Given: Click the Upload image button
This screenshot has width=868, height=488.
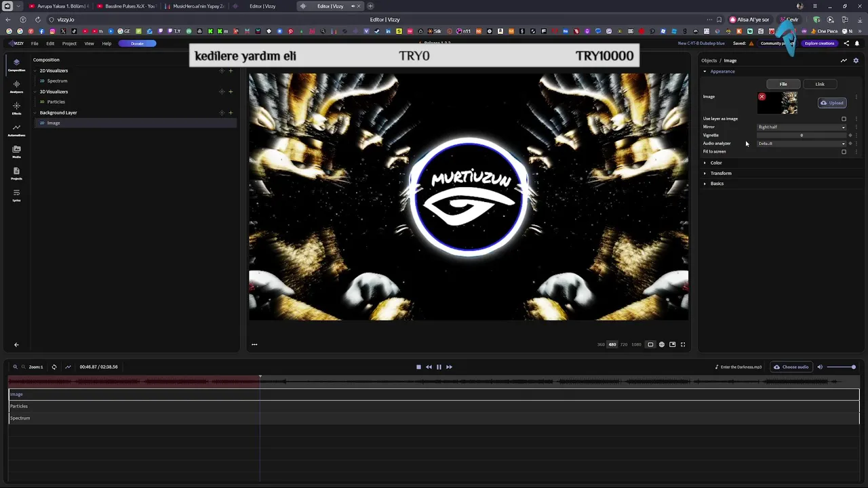Looking at the screenshot, I should click(832, 103).
